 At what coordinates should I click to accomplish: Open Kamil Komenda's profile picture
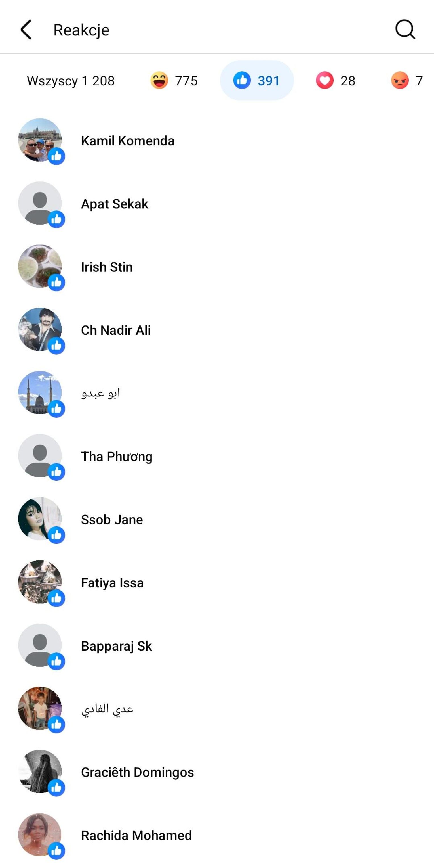[40, 140]
